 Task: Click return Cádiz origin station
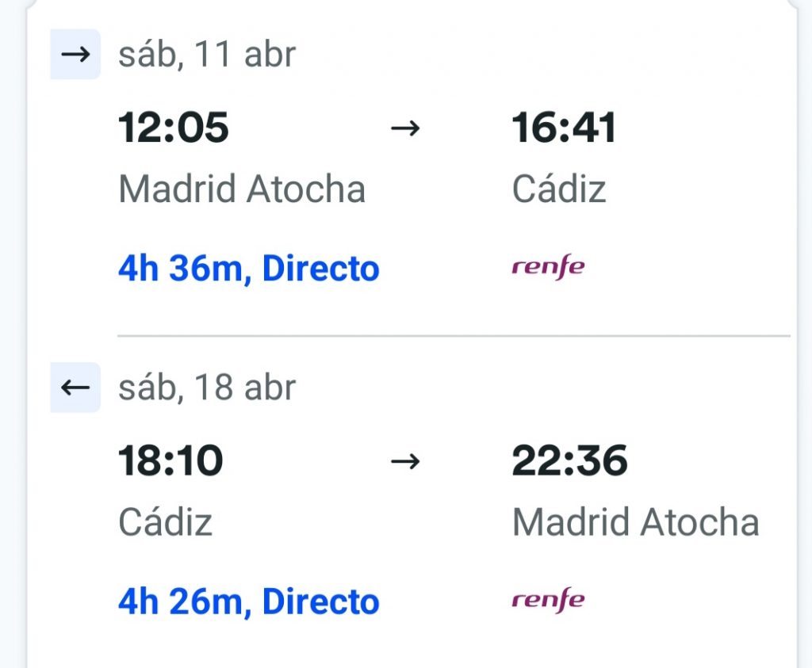click(x=165, y=522)
